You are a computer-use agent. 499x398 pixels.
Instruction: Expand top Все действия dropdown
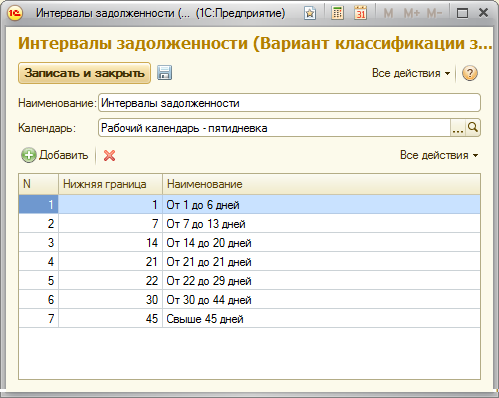(411, 73)
